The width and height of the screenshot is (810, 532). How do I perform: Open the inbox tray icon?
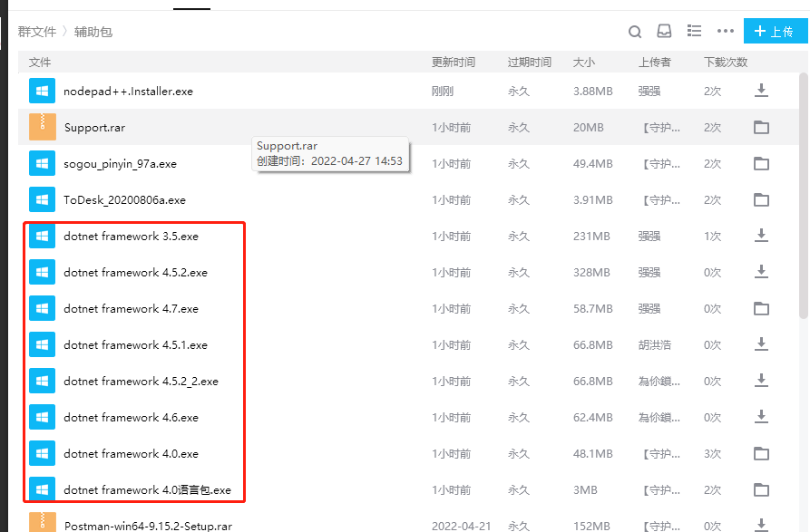664,31
